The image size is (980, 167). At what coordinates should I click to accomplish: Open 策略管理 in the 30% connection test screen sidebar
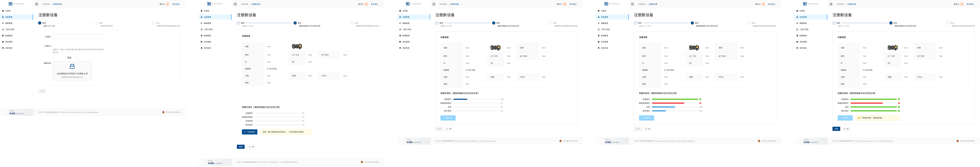[x=414, y=23]
